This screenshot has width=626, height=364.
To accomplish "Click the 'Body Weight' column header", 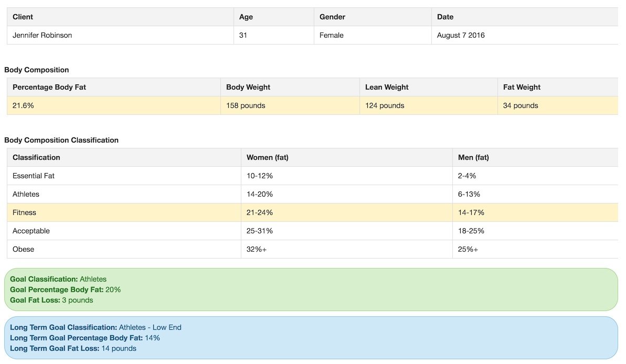I will (290, 87).
